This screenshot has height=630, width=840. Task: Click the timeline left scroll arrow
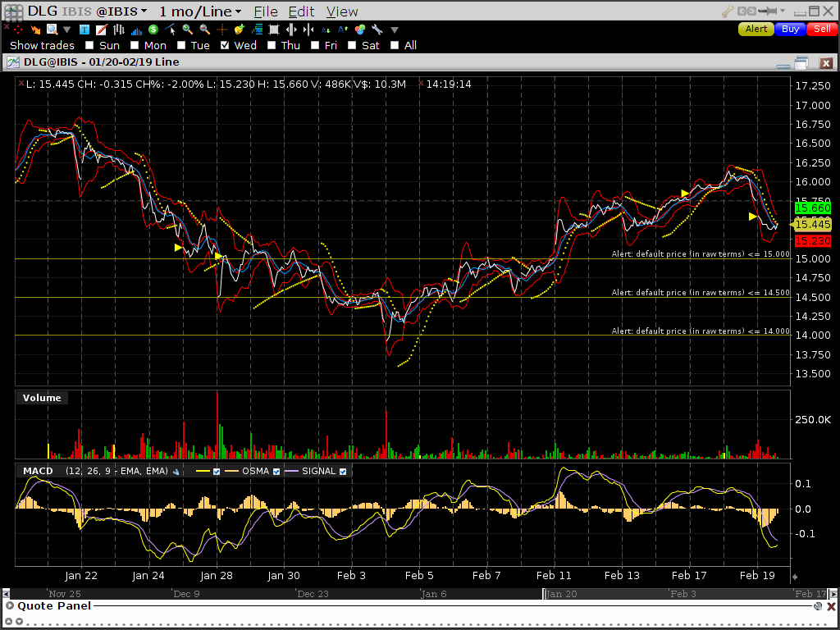pyautogui.click(x=6, y=594)
